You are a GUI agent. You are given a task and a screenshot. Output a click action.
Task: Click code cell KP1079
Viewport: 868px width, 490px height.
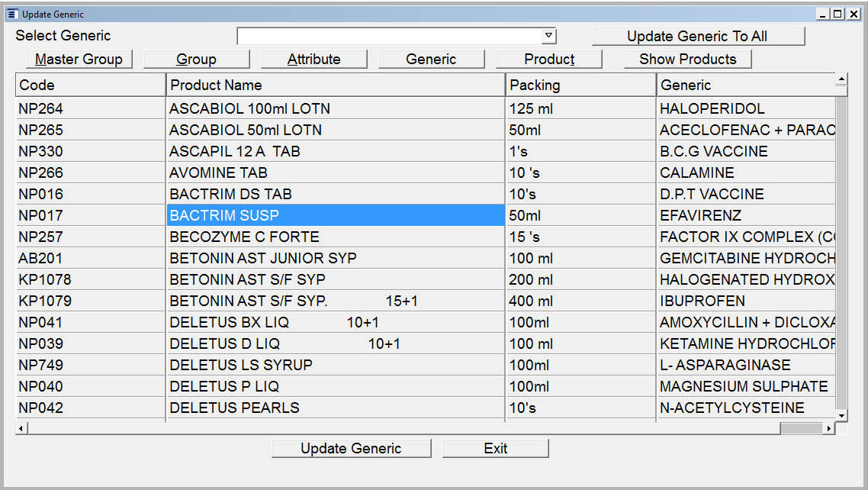[x=91, y=301]
